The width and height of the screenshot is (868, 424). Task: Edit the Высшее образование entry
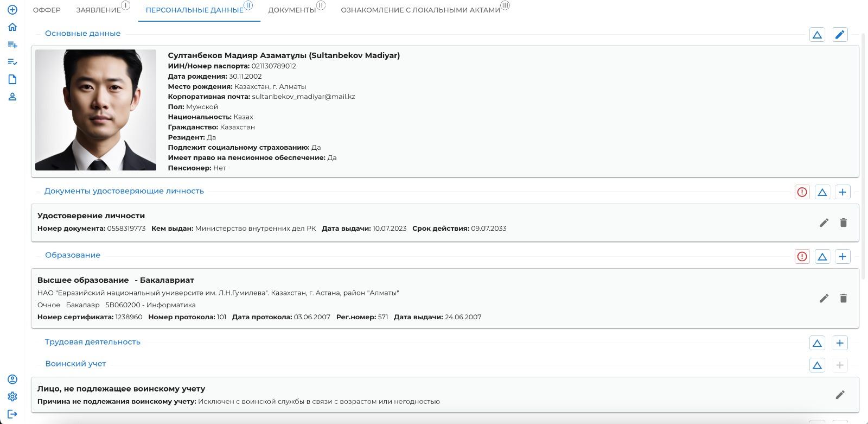click(824, 298)
